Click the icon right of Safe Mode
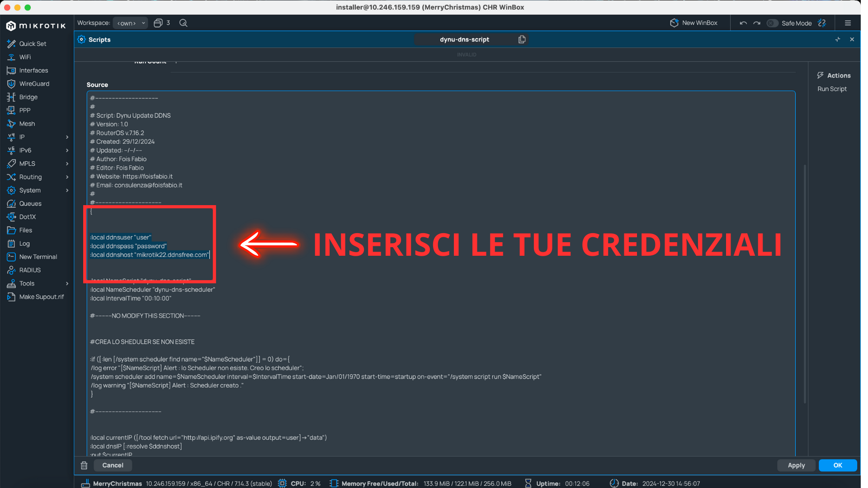The height and width of the screenshot is (488, 868). (822, 23)
